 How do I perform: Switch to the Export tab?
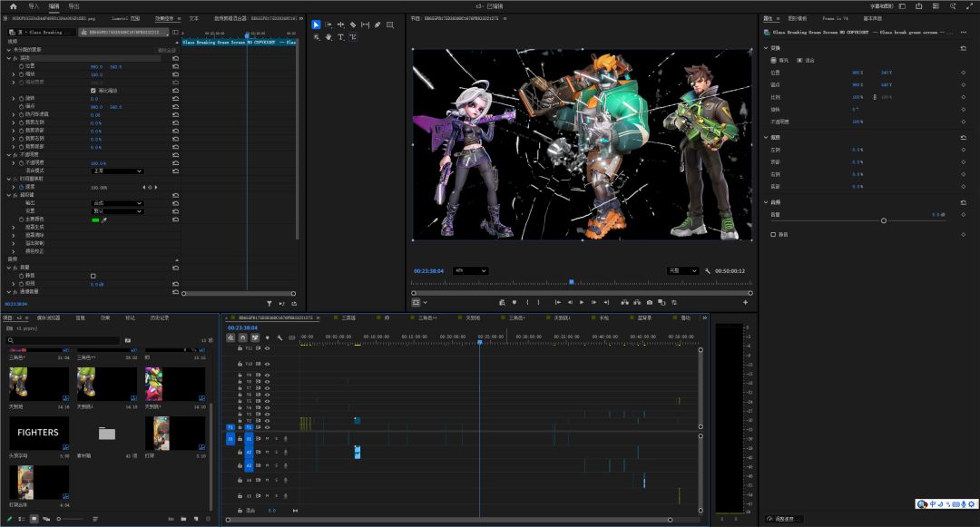click(73, 6)
